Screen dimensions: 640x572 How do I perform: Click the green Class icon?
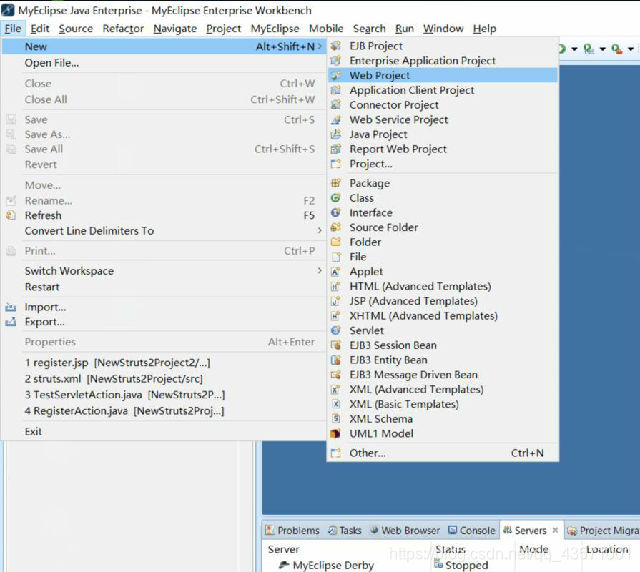point(336,198)
